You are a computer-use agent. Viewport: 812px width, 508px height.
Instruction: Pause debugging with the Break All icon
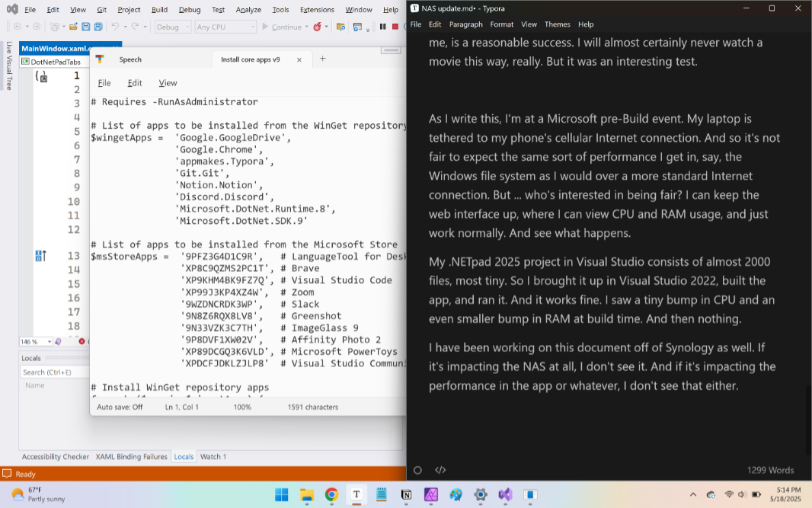pos(382,27)
